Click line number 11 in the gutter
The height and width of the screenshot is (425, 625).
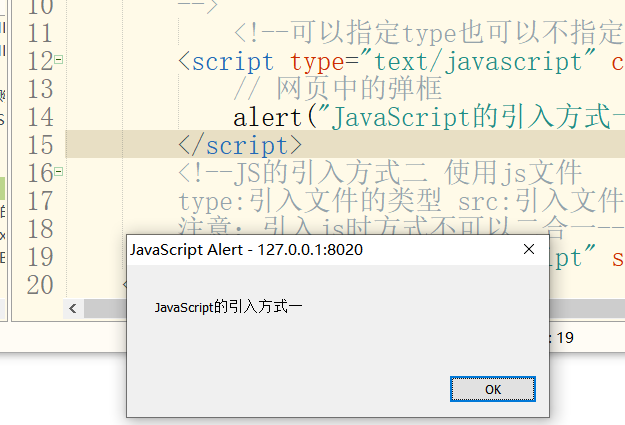pos(40,33)
